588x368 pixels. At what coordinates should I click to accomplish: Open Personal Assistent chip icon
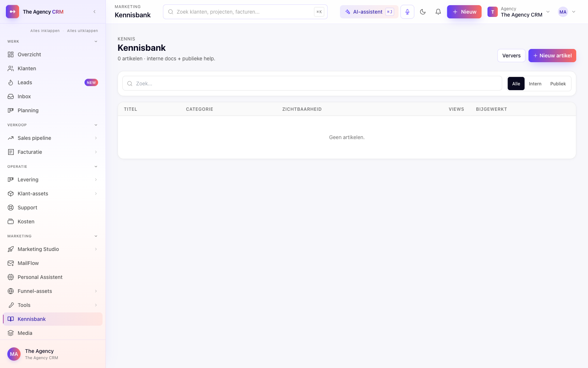[x=11, y=277]
